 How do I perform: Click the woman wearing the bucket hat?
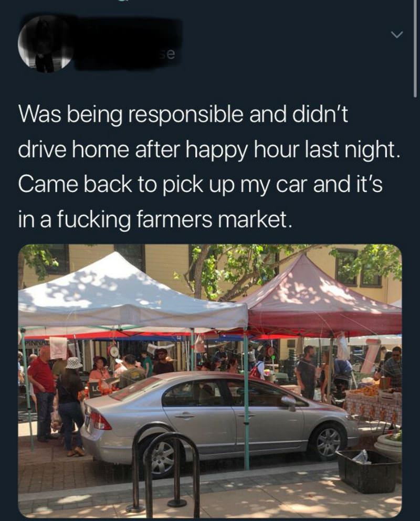71,406
